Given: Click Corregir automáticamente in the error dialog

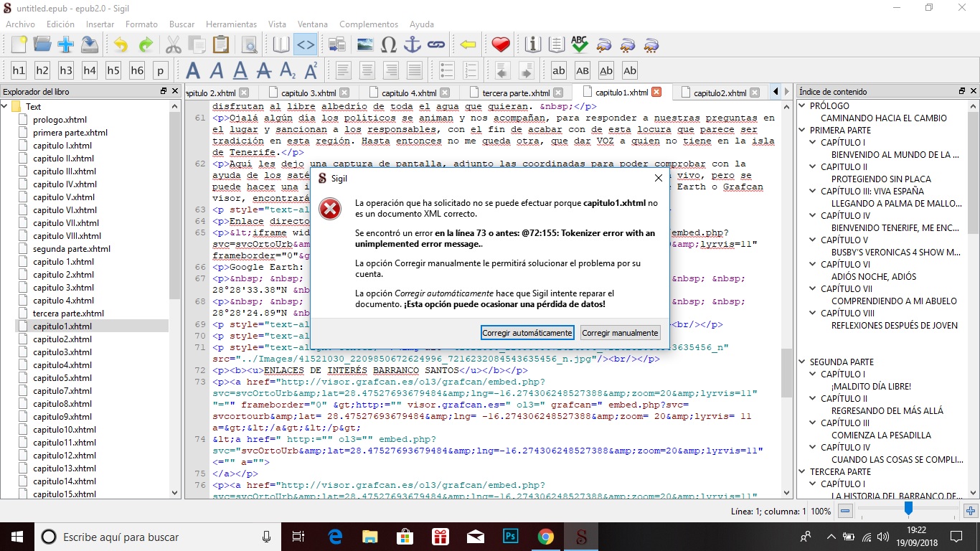Looking at the screenshot, I should (527, 333).
